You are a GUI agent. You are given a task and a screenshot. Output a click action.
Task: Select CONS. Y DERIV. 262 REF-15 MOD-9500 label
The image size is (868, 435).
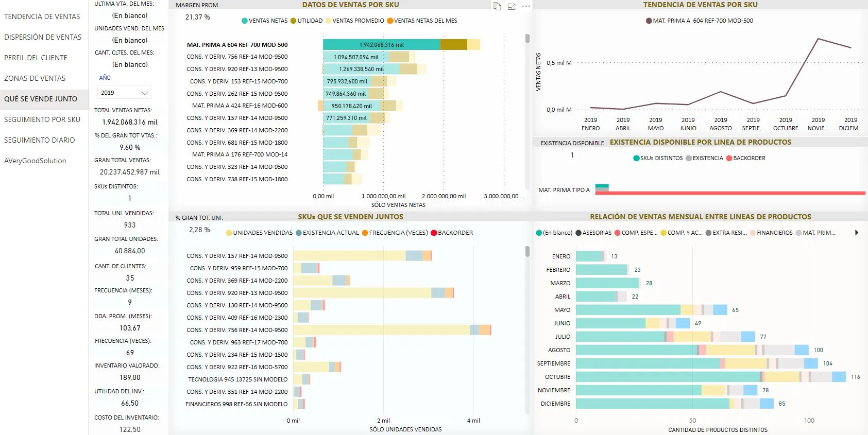237,94
